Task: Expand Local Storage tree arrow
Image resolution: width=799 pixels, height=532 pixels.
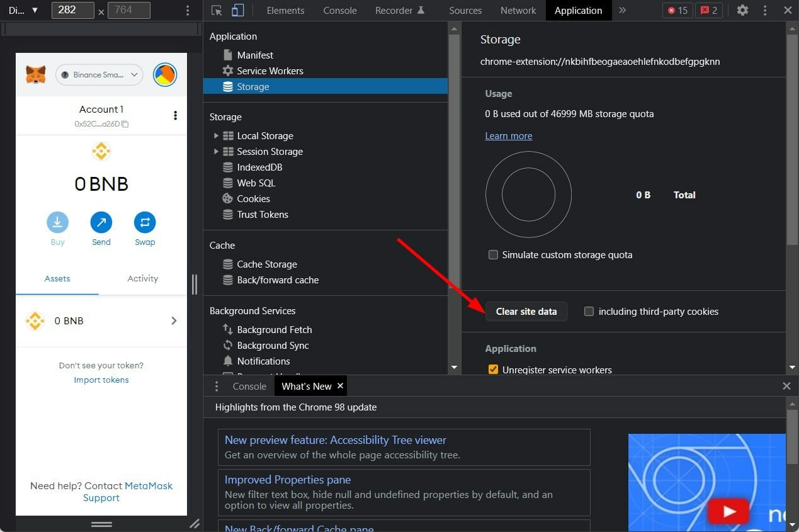Action: (216, 135)
